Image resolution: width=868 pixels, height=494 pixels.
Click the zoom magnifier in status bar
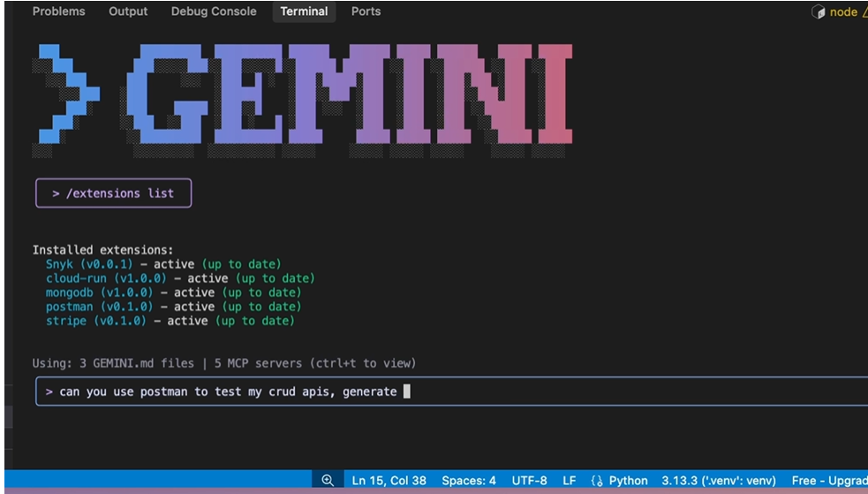(x=328, y=480)
